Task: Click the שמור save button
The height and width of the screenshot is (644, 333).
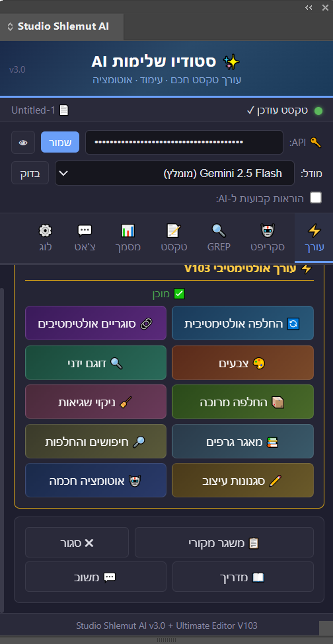Action: tap(60, 142)
